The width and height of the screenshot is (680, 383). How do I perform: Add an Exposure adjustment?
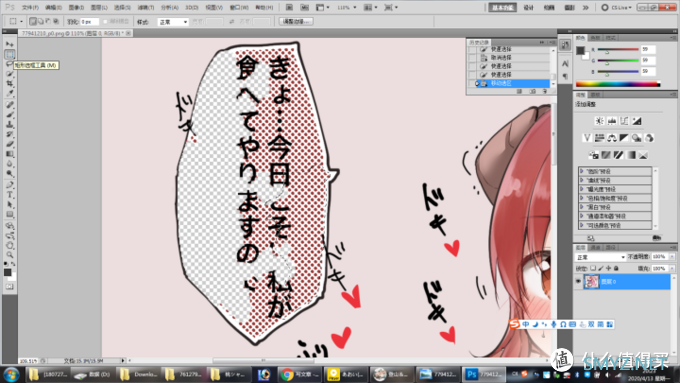click(x=637, y=121)
